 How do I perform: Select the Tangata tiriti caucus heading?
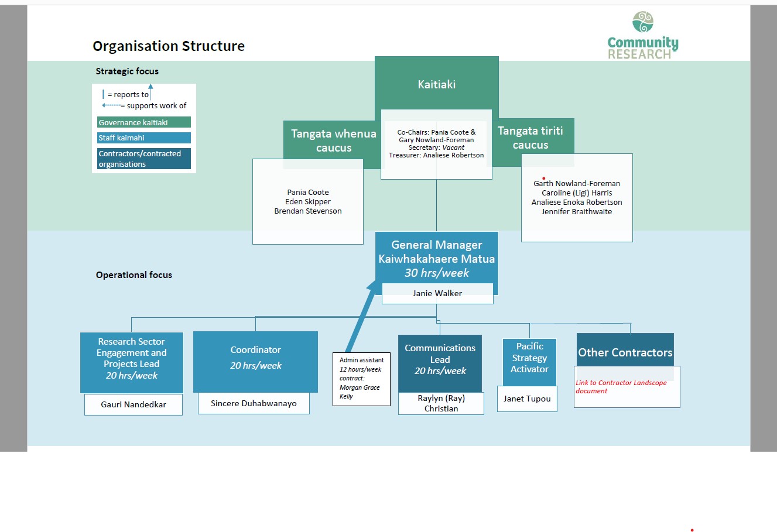tap(530, 138)
